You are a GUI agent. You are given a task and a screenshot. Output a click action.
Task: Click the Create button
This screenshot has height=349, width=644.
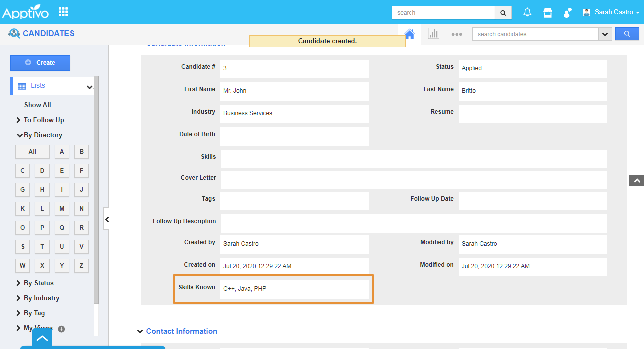40,63
